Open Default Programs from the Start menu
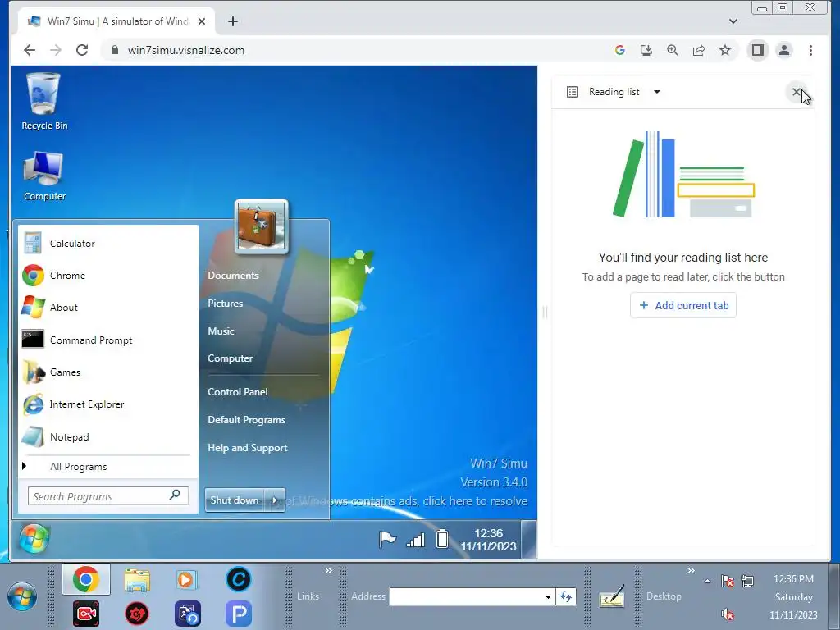Screen dimensions: 840x630 246,419
